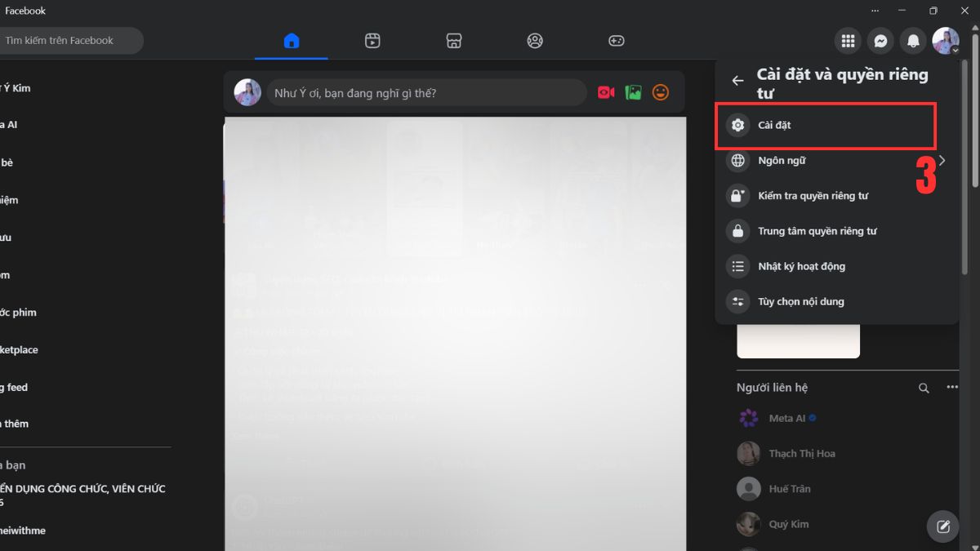The width and height of the screenshot is (980, 551).
Task: Open the notifications bell
Action: click(913, 41)
